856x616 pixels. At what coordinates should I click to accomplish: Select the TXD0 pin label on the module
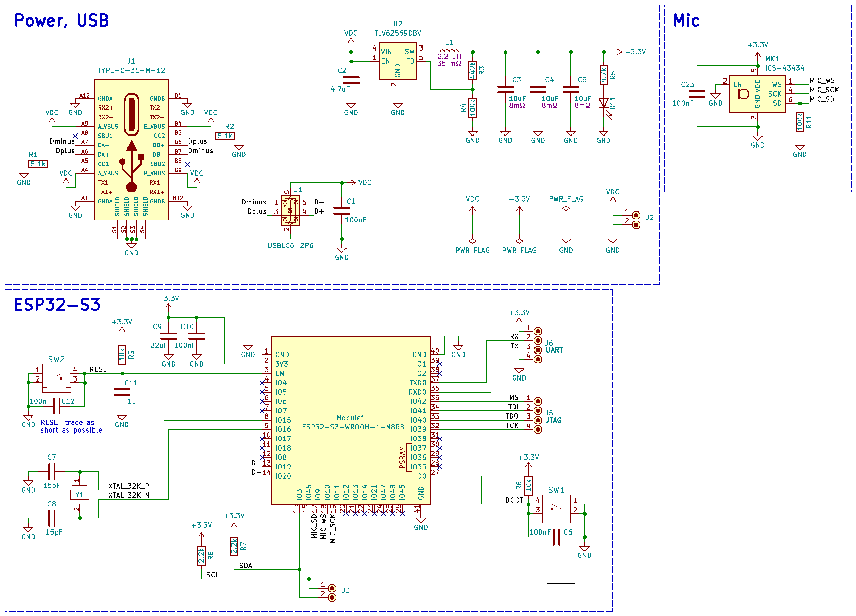(x=418, y=383)
